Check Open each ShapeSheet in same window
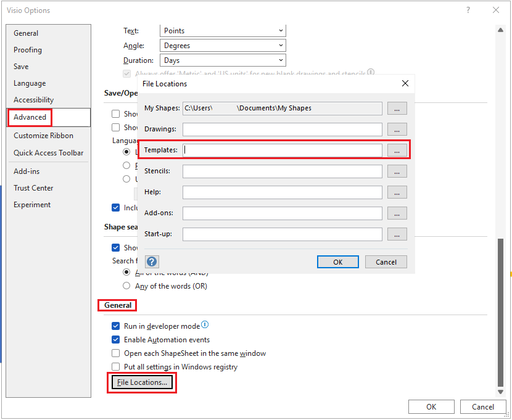Image resolution: width=512 pixels, height=420 pixels. click(115, 353)
